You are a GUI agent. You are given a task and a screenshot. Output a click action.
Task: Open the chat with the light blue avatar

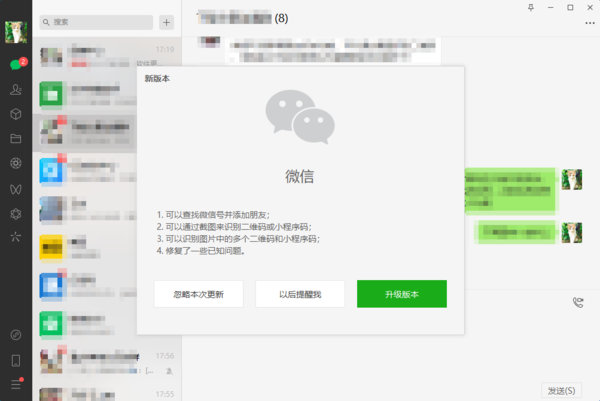tap(85, 171)
